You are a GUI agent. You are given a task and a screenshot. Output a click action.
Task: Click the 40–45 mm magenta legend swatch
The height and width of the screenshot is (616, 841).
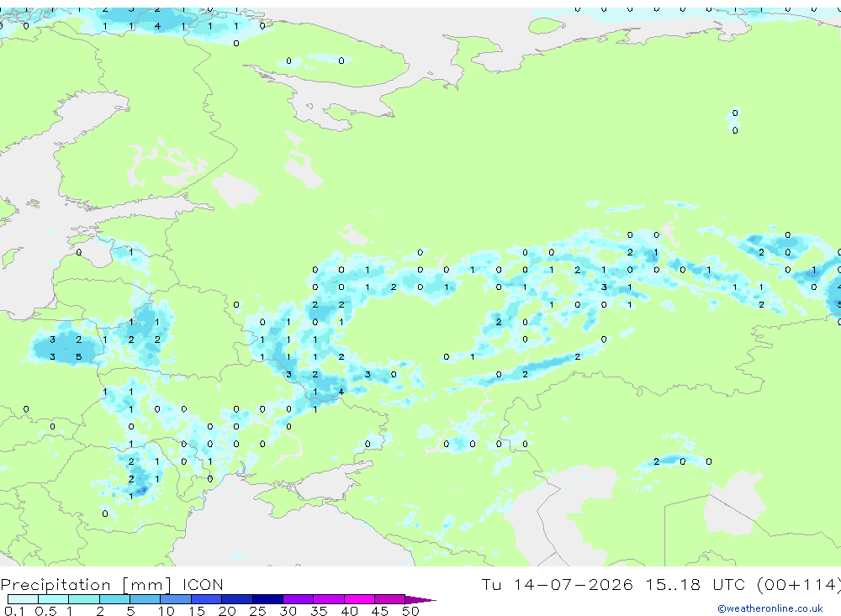(x=359, y=599)
